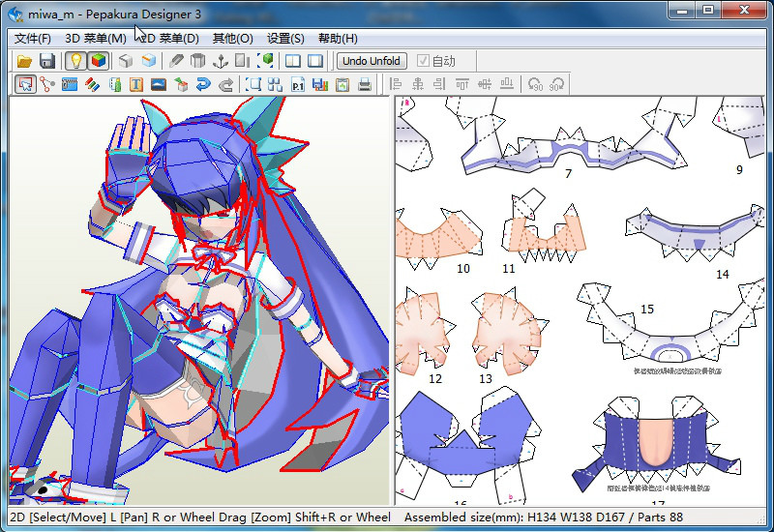This screenshot has width=774, height=532.
Task: Click the 3D box with green arrow icon
Action: pos(181,85)
